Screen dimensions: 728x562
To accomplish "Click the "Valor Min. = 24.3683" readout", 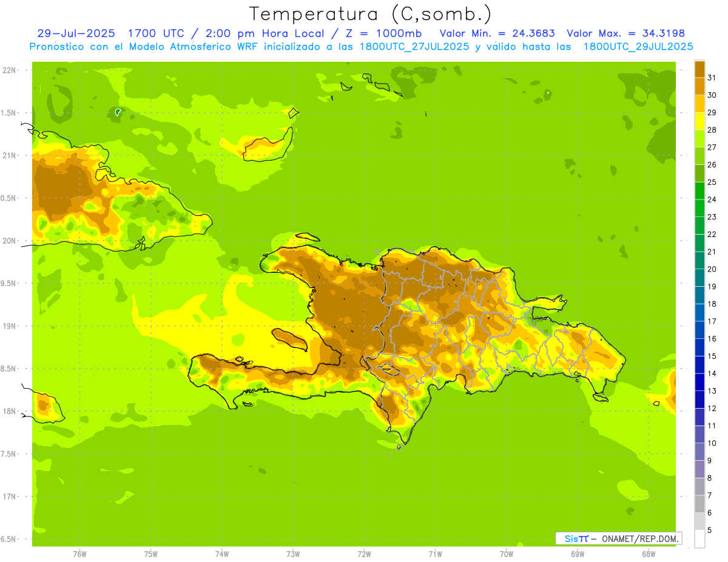I will coord(497,33).
